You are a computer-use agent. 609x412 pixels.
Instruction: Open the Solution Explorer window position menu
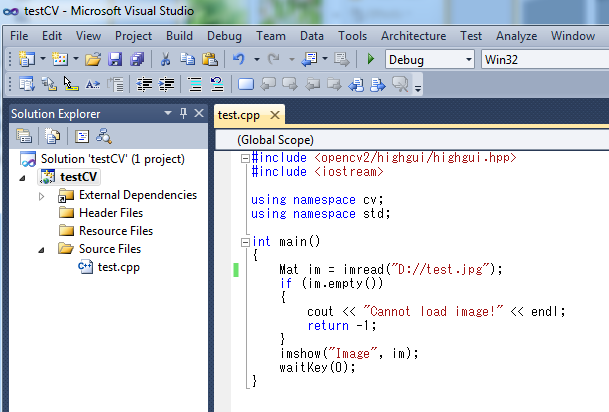point(168,113)
